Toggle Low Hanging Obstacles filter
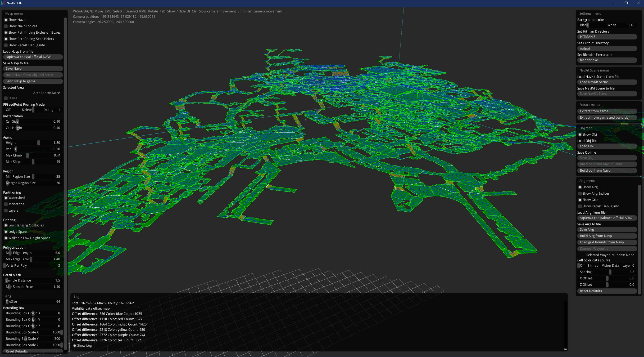The height and width of the screenshot is (357, 644). 6,225
